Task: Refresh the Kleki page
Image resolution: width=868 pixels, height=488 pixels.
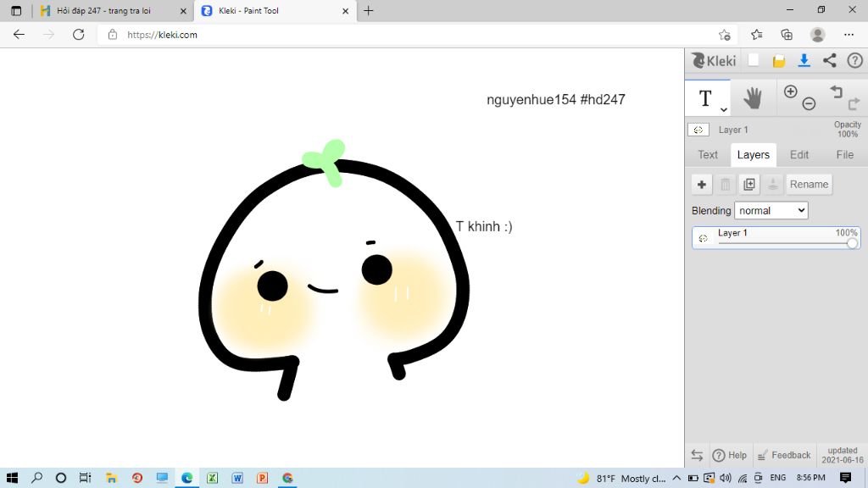Action: [79, 34]
